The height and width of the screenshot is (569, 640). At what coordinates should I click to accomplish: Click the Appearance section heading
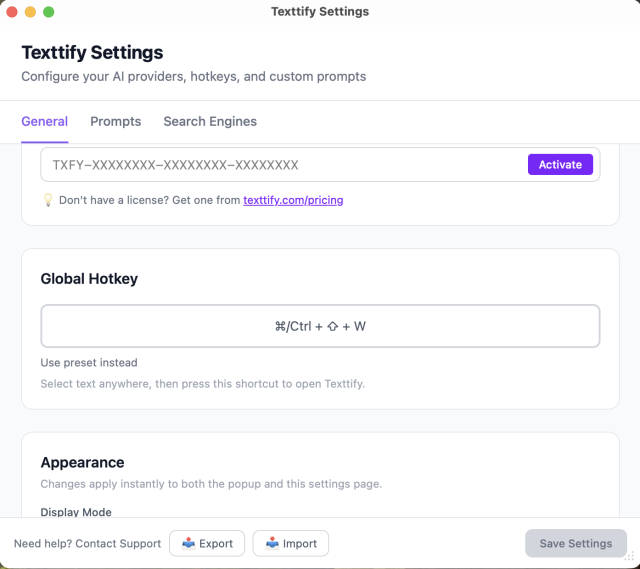(82, 462)
